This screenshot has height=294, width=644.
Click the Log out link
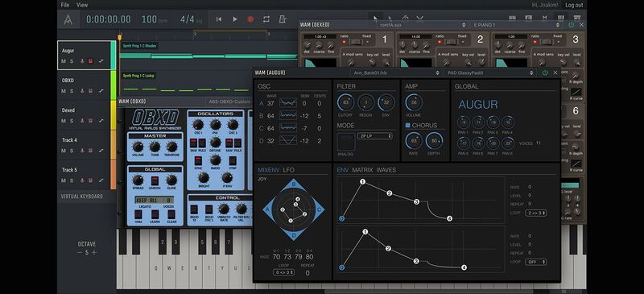(574, 5)
